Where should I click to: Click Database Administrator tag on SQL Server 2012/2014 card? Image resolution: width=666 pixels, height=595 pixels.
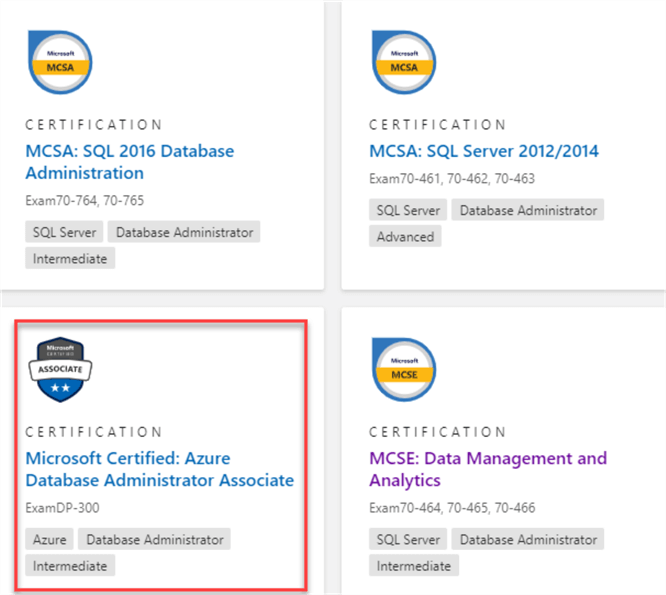pos(528,210)
